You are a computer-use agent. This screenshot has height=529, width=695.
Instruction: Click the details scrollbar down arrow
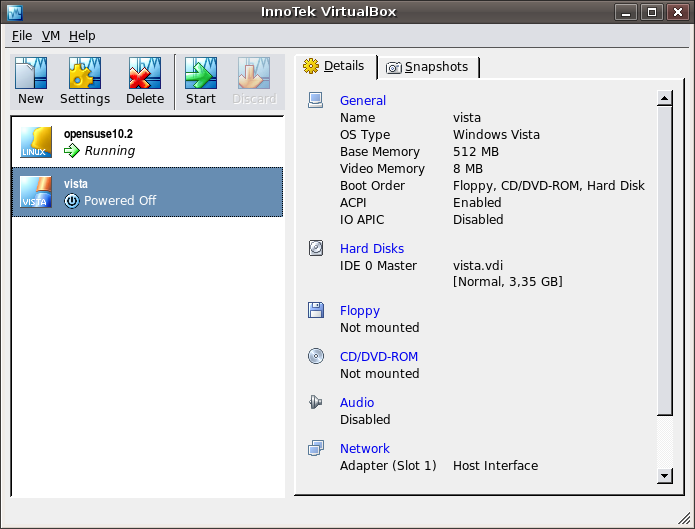[664, 476]
